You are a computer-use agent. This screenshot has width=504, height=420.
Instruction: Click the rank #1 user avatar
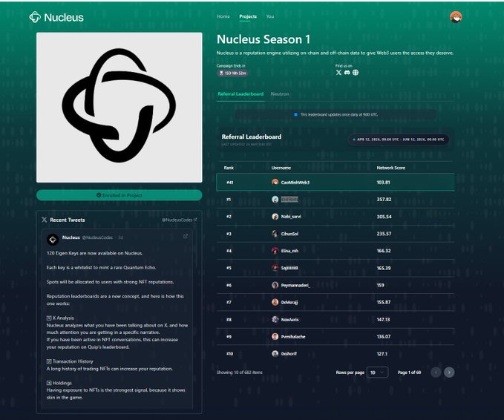click(275, 200)
